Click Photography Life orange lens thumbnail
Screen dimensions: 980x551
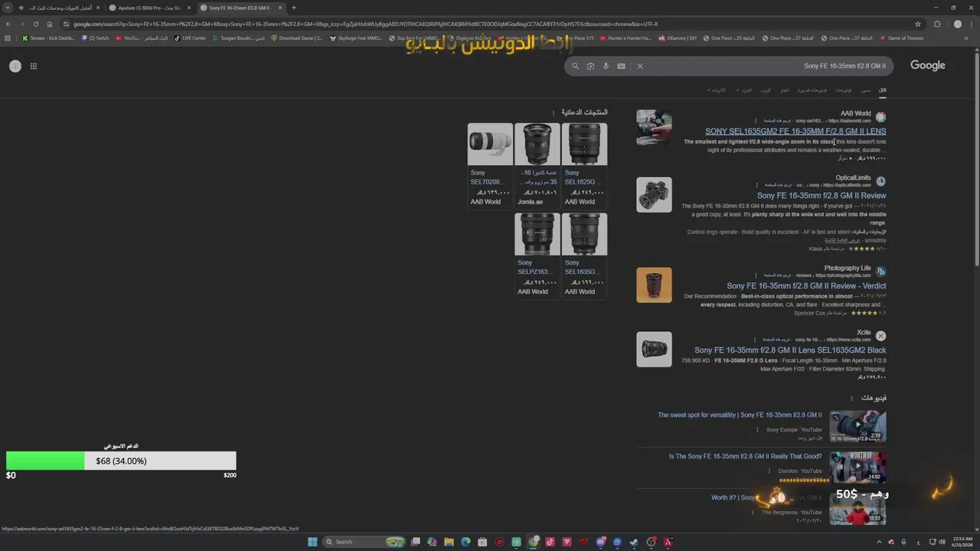[x=654, y=285]
